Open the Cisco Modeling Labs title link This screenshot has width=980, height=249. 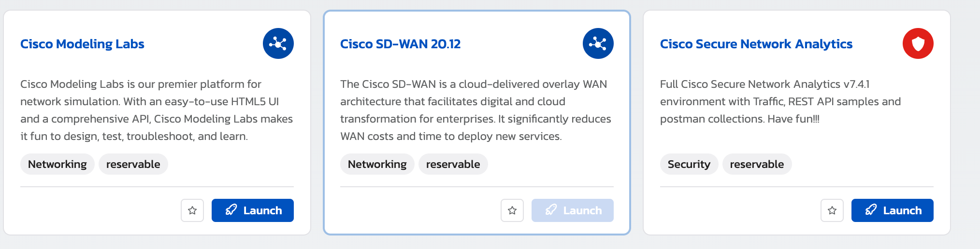coord(82,44)
